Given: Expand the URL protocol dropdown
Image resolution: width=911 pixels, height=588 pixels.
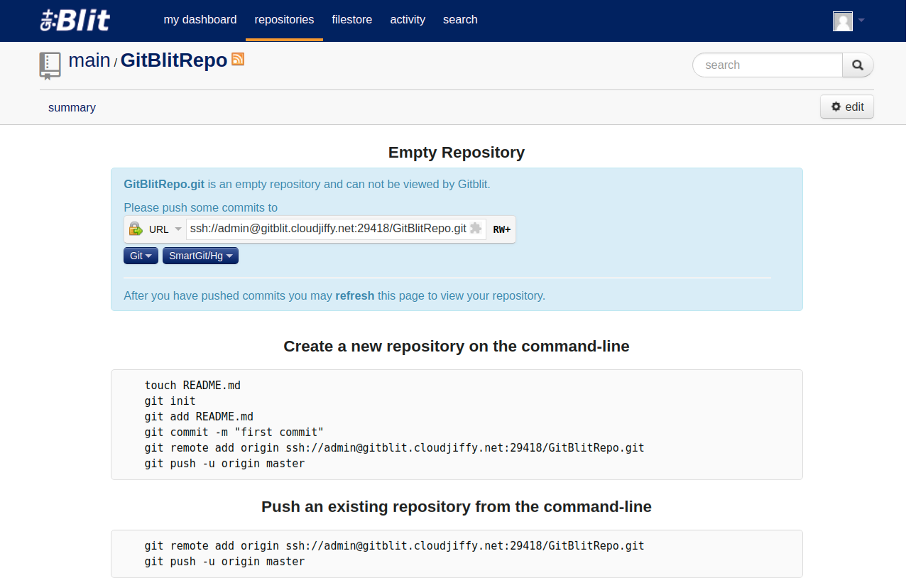Looking at the screenshot, I should coord(165,229).
